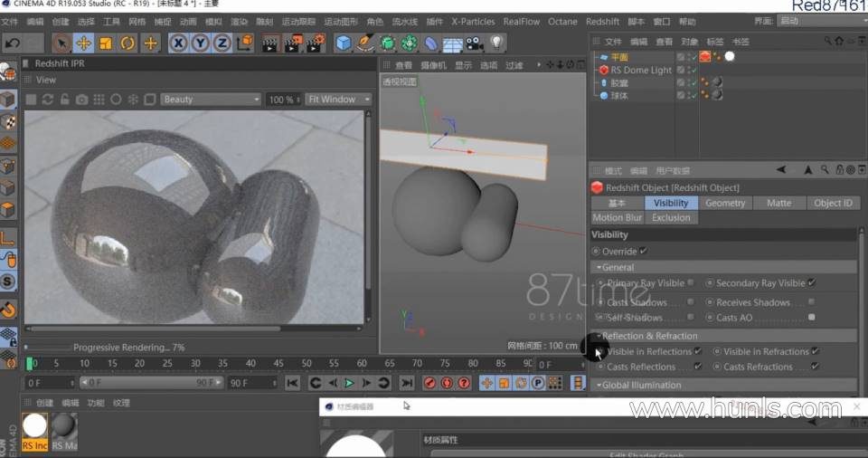Click the IPR refresh render icon
The height and width of the screenshot is (458, 868).
tap(48, 100)
